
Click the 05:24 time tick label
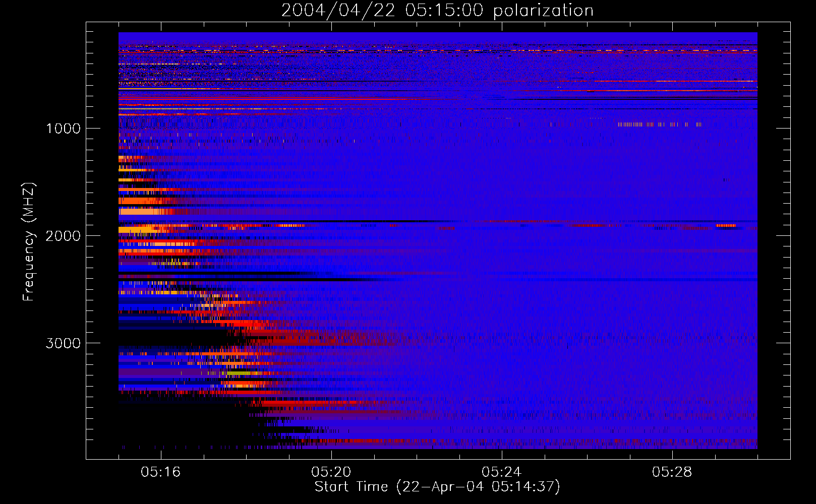[502, 472]
